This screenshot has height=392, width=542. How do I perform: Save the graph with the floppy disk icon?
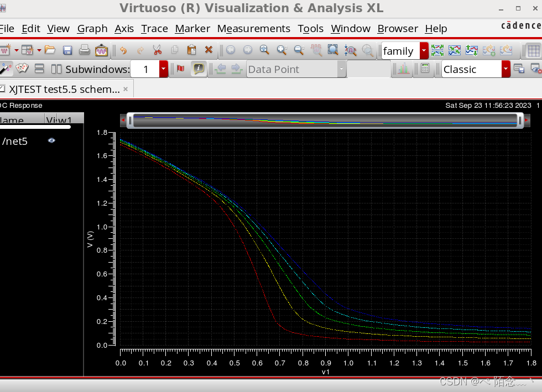[67, 50]
